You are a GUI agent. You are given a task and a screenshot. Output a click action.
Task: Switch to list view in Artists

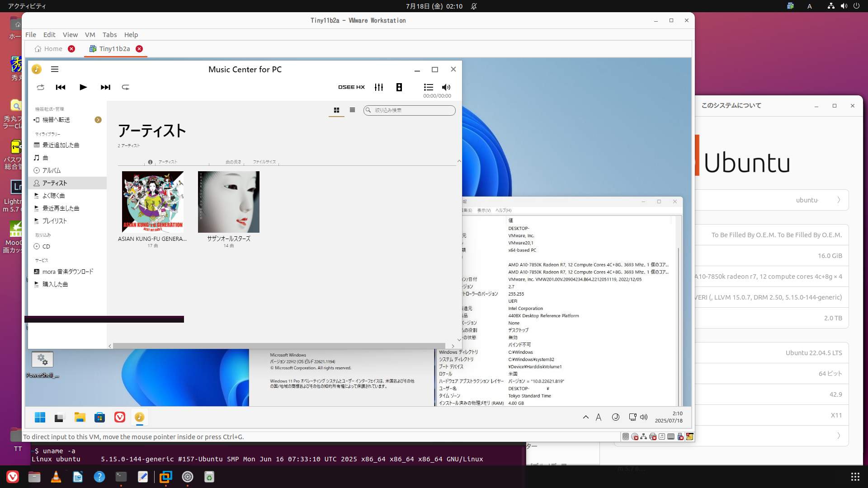click(352, 110)
